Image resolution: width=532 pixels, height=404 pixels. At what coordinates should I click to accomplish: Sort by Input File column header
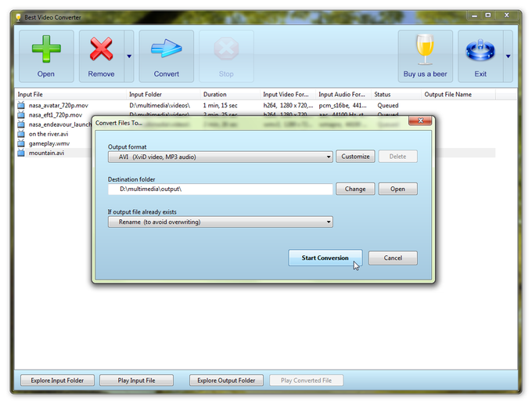[70, 95]
